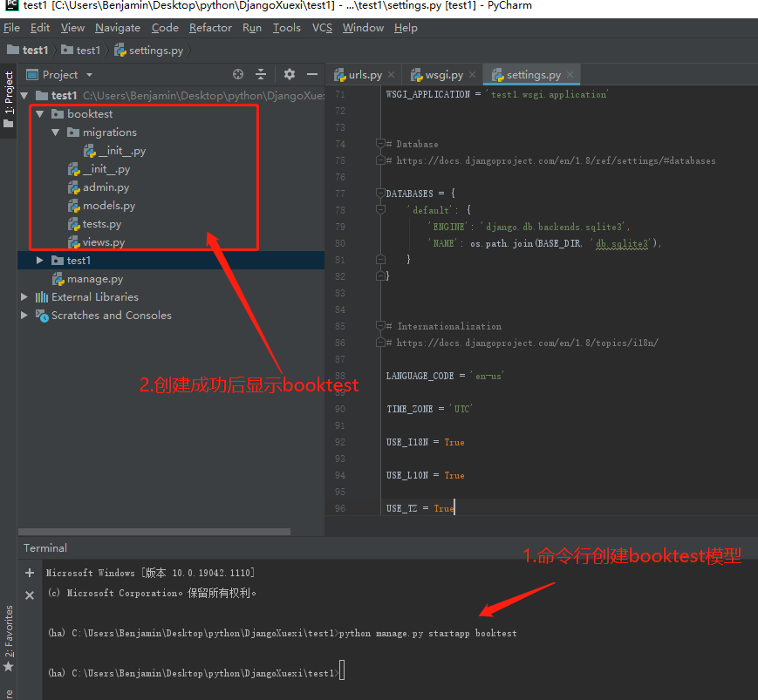Screen dimensions: 758x700
Task: Close the Terminal session with X icon
Action: click(29, 595)
